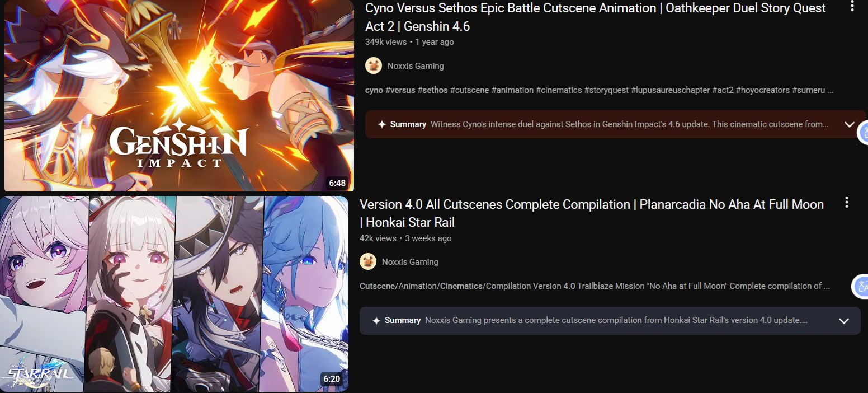
Task: Expand the Summary box mentioning Witness Cyno's intense duel
Action: click(615, 124)
